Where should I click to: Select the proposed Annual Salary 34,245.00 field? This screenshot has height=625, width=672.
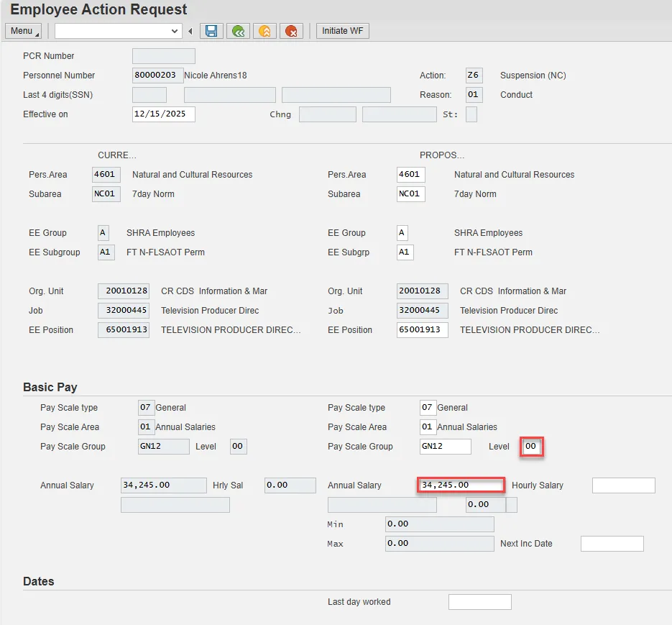tap(461, 485)
